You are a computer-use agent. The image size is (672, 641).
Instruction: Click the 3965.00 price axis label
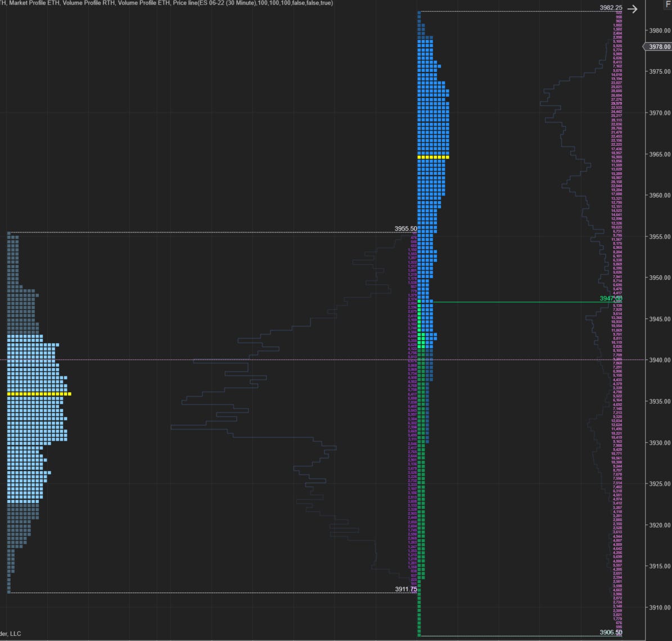pyautogui.click(x=660, y=154)
